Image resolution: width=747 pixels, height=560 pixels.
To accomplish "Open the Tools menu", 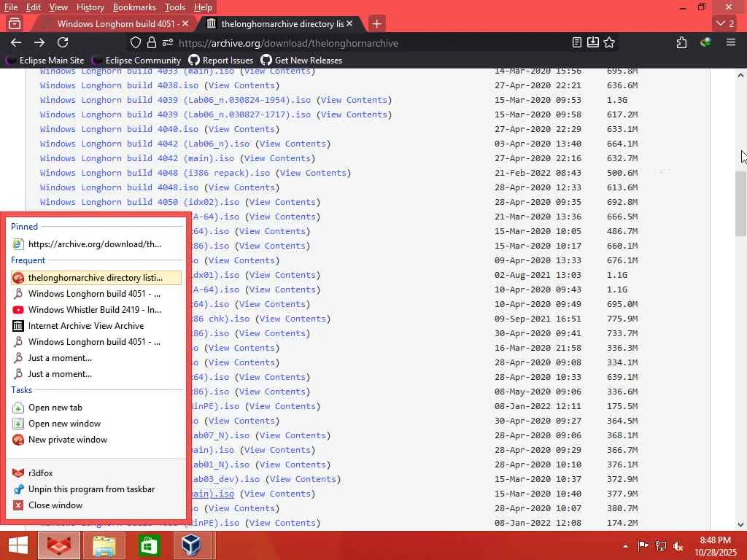I will tap(175, 7).
